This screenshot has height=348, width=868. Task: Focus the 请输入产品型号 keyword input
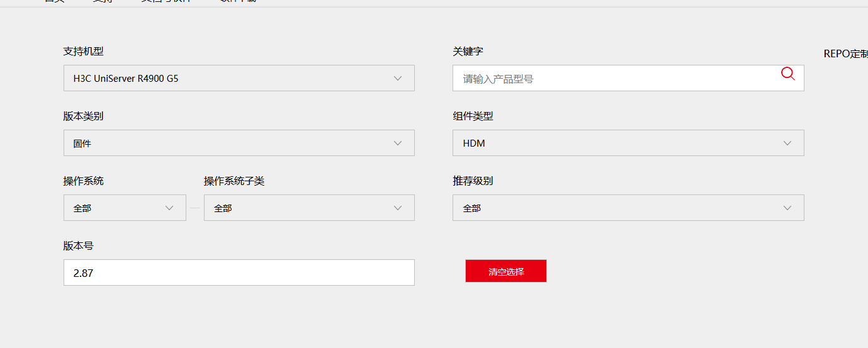(617, 79)
